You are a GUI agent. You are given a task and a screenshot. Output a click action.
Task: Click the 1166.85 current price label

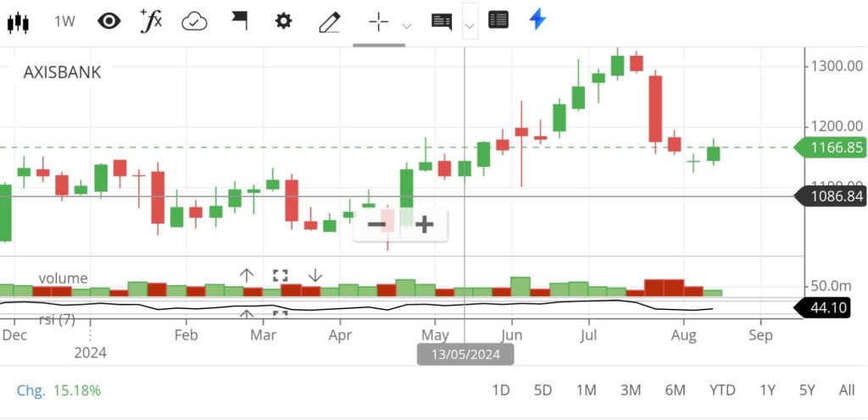[830, 147]
